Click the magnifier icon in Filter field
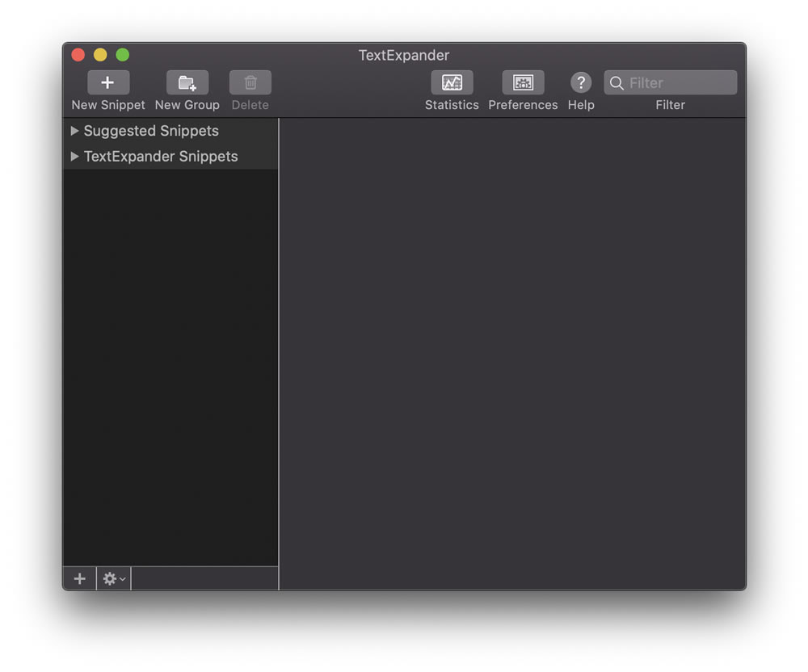The image size is (808, 672). click(x=617, y=83)
